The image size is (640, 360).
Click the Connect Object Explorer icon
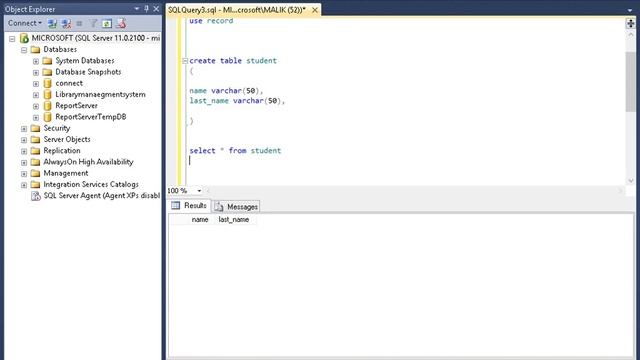[x=52, y=24]
